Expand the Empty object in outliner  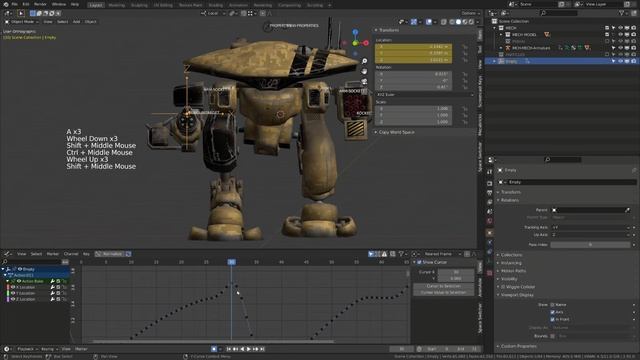[495, 61]
